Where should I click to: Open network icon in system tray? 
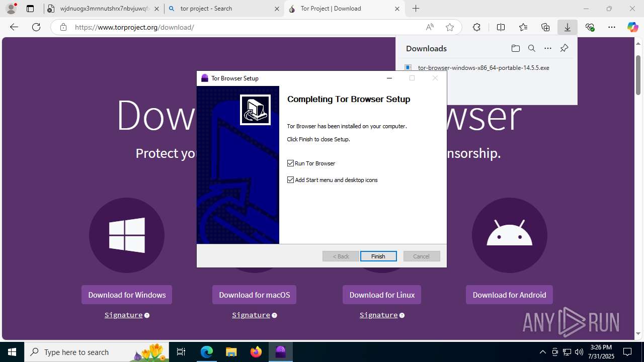(x=567, y=352)
